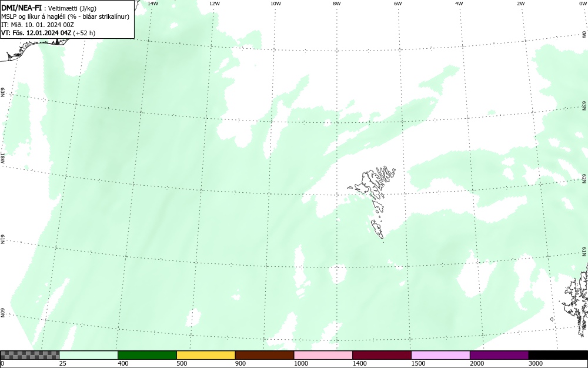Click the 'IT: Mið. 10. 01. 2024 00Z' text
This screenshot has height=368, width=588.
(x=38, y=25)
